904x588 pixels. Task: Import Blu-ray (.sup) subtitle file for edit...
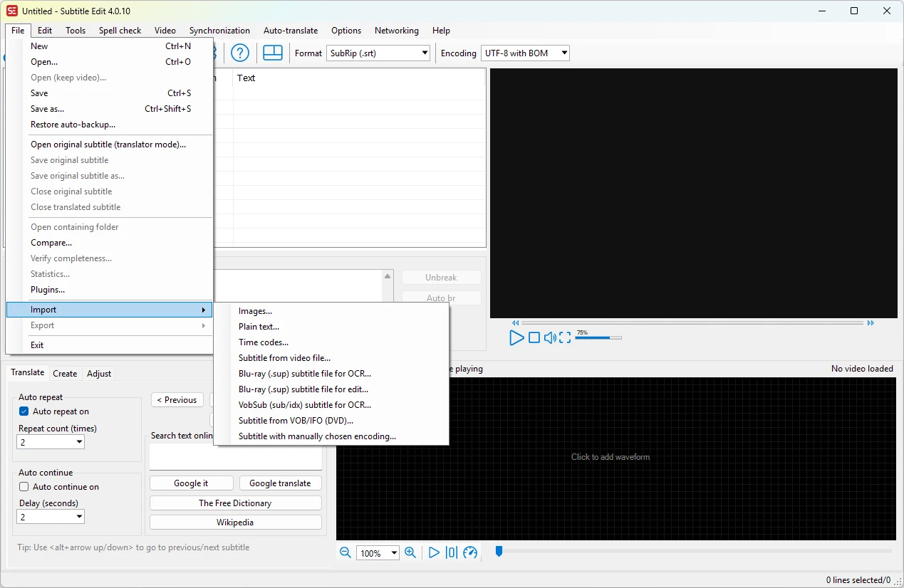point(331,389)
